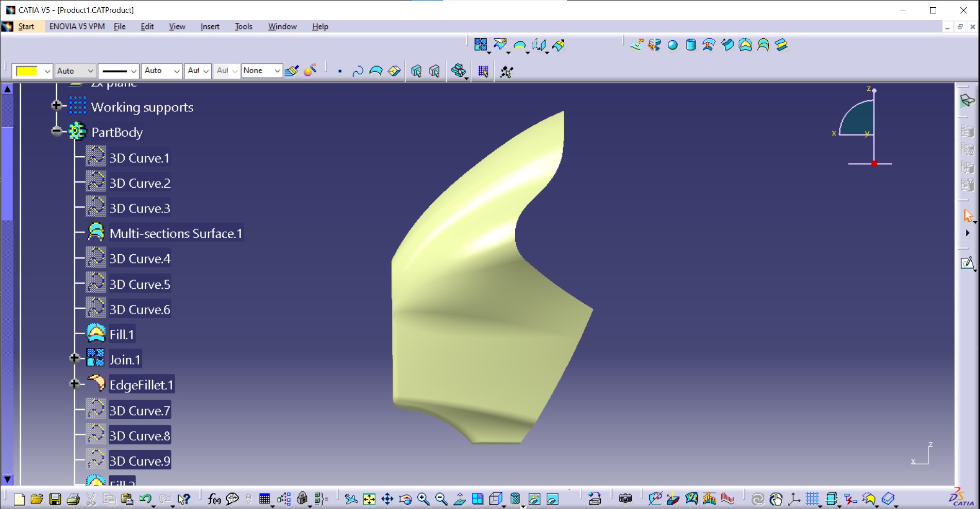
Task: Expand the Working supports node
Action: [x=57, y=106]
